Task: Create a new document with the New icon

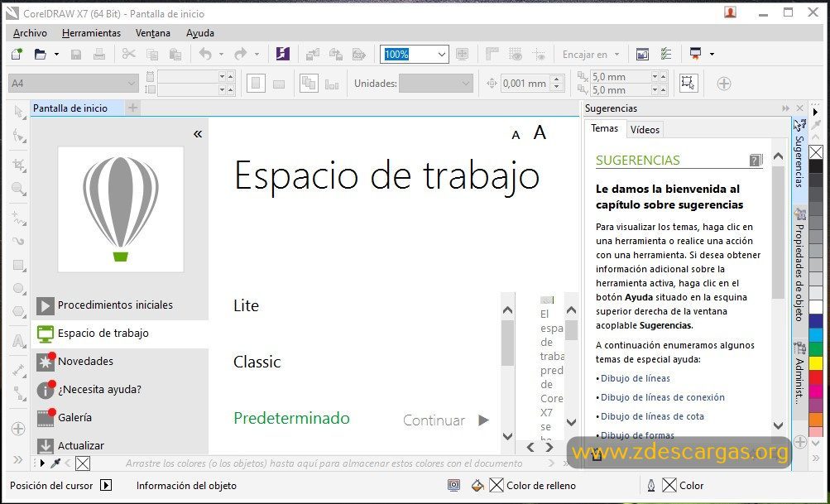Action: tap(17, 54)
